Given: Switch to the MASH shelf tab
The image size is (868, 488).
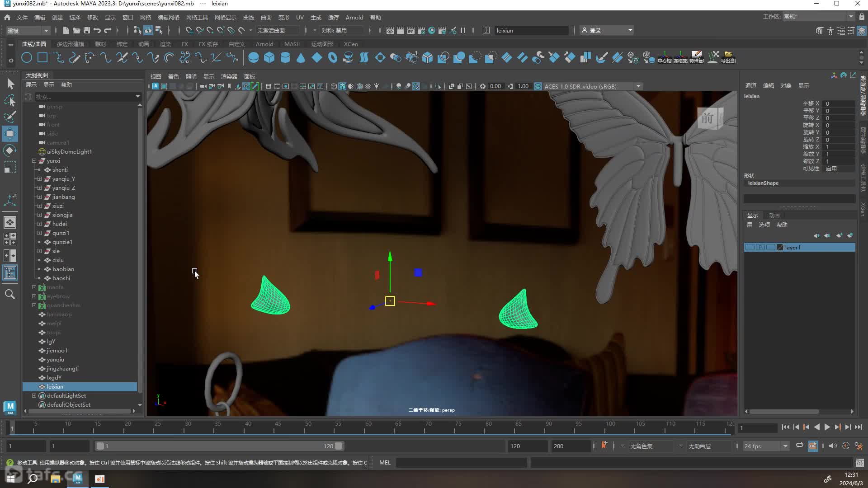Looking at the screenshot, I should coord(292,44).
